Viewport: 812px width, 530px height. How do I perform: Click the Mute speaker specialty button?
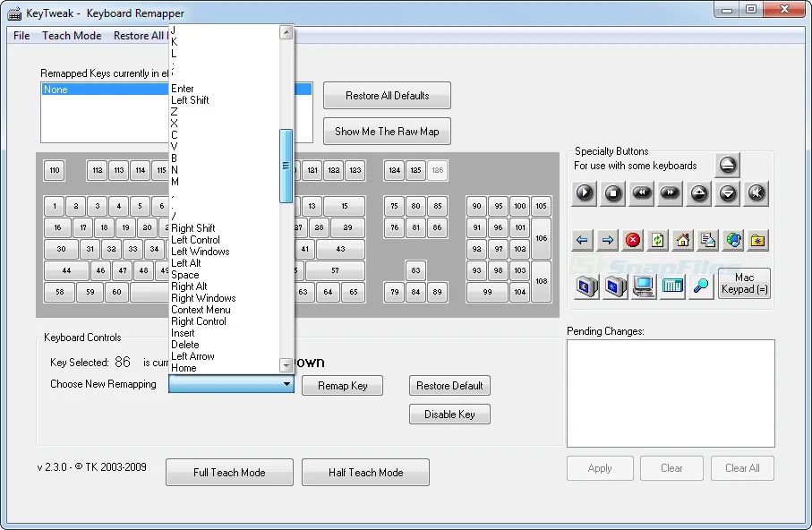coord(756,193)
